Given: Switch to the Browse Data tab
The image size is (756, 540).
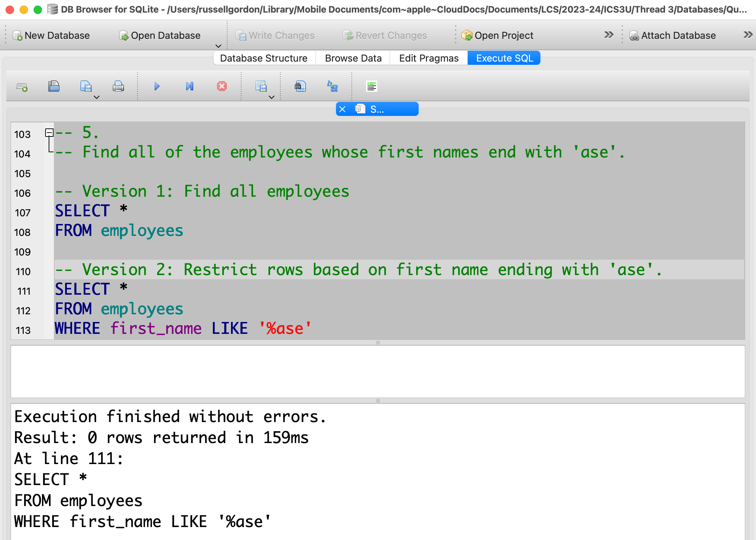Looking at the screenshot, I should point(353,58).
